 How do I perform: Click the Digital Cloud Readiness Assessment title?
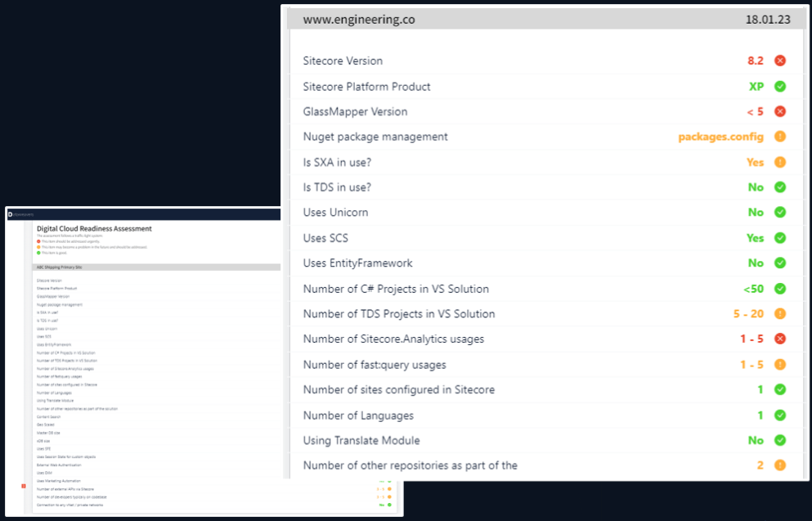(94, 229)
